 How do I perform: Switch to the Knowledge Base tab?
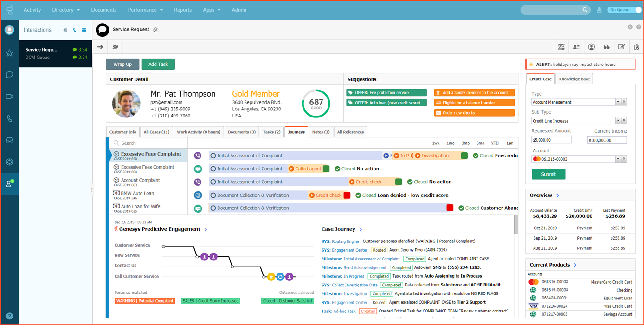click(x=574, y=79)
